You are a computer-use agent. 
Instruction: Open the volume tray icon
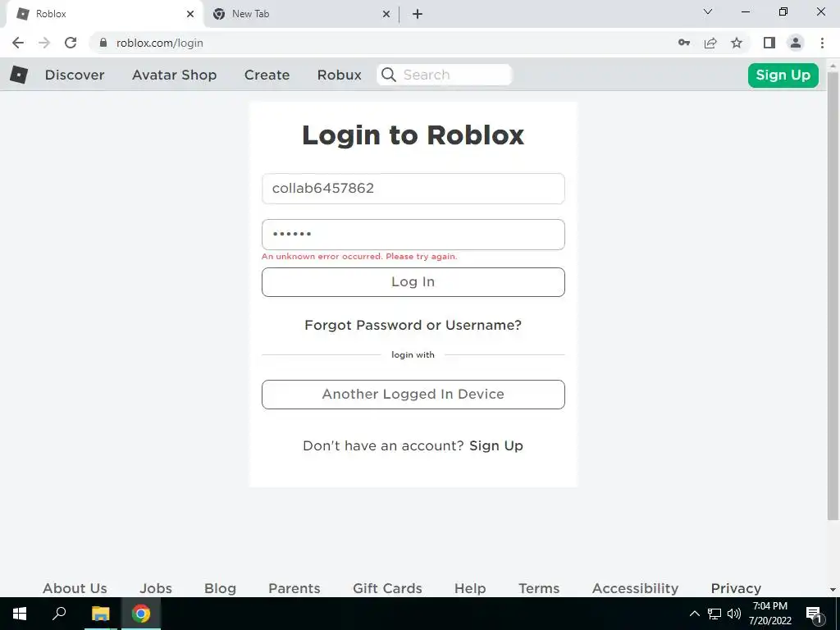point(734,614)
